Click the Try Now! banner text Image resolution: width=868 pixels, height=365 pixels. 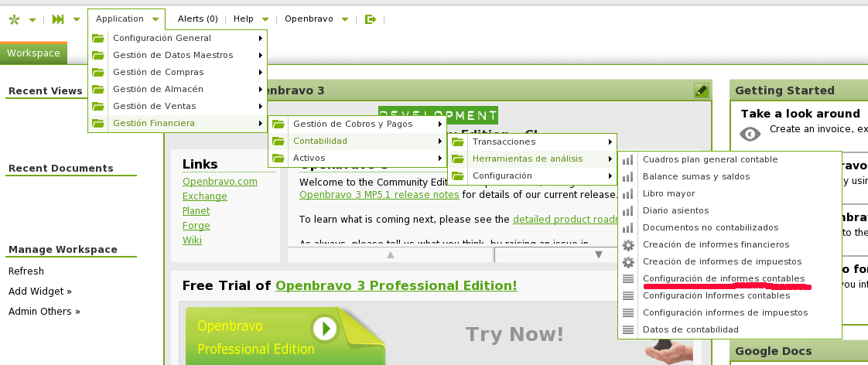coord(514,335)
